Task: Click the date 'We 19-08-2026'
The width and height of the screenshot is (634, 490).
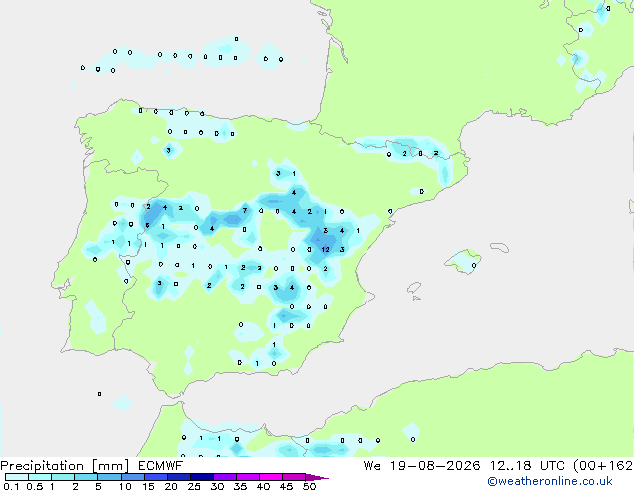Action: [x=422, y=466]
